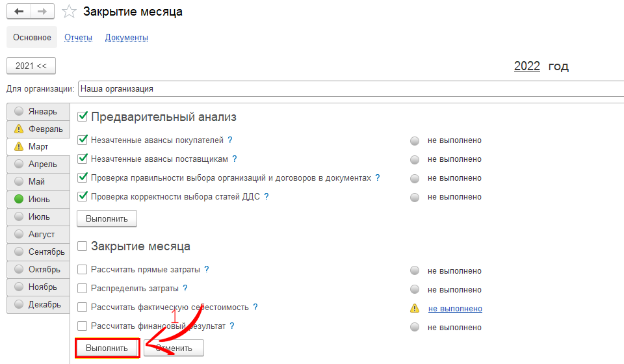The width and height of the screenshot is (624, 364).
Task: Click the forward navigation arrow
Action: tap(42, 12)
